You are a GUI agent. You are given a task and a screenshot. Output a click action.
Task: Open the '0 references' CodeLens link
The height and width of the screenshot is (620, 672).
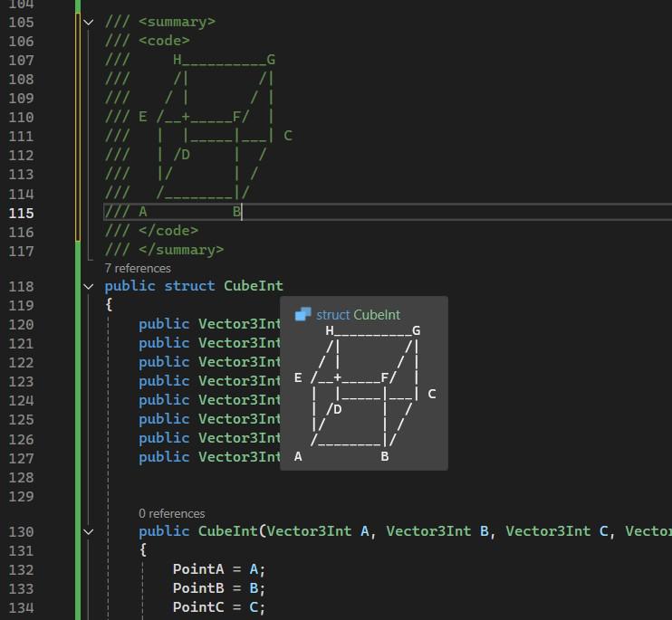(x=171, y=513)
